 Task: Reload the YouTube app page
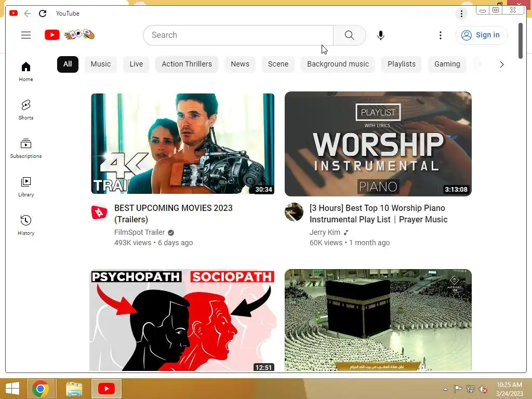43,13
